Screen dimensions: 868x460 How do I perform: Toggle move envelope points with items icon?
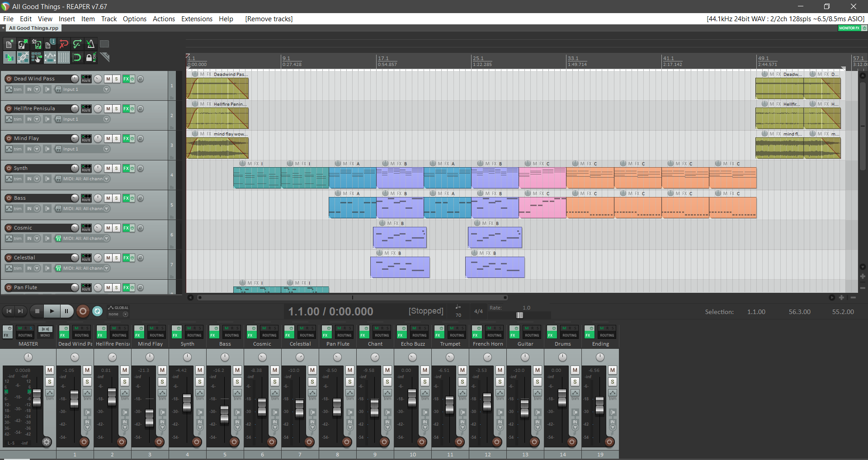point(50,57)
